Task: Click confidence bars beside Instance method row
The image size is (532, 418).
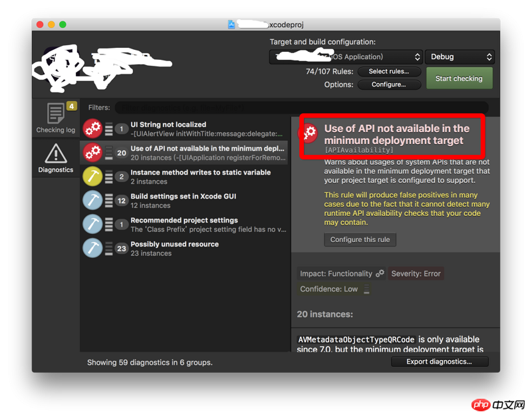Action: pyautogui.click(x=108, y=177)
